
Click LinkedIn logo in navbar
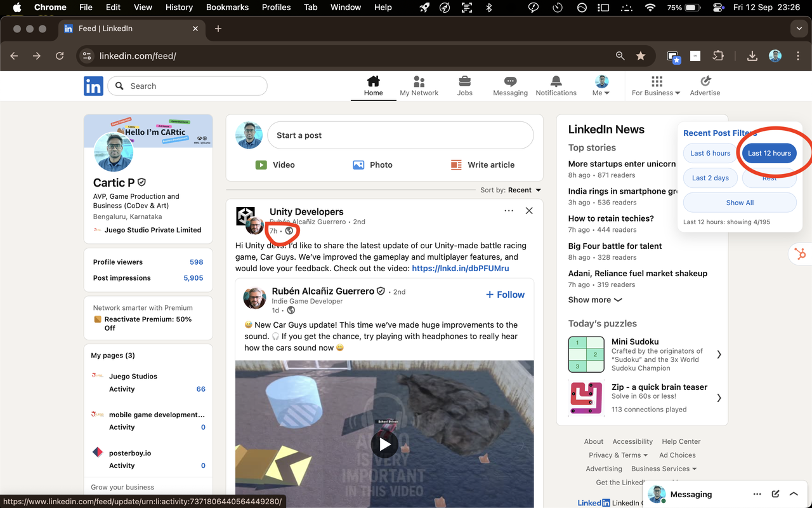[93, 86]
